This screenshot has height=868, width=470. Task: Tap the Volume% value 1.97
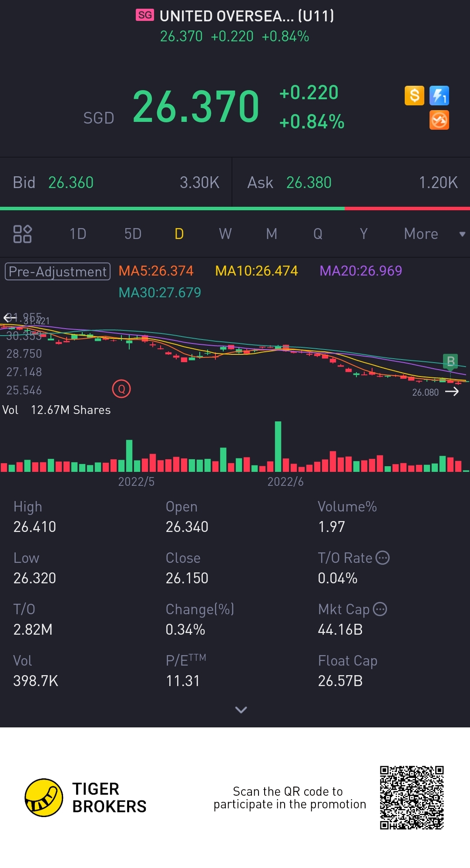[332, 527]
